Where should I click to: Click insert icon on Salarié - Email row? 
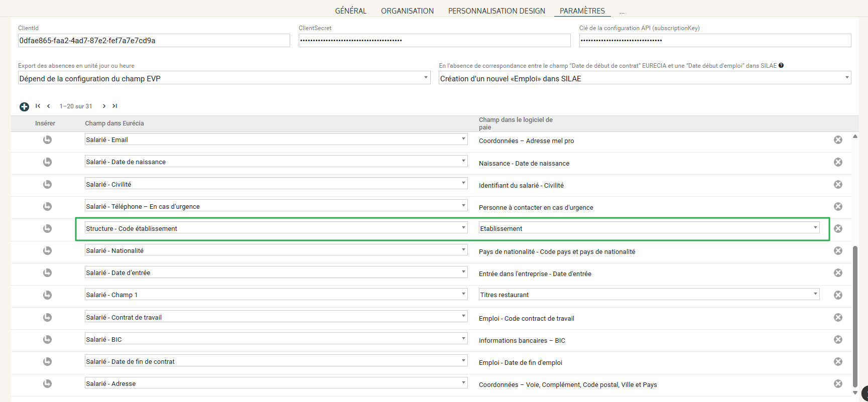pyautogui.click(x=47, y=140)
